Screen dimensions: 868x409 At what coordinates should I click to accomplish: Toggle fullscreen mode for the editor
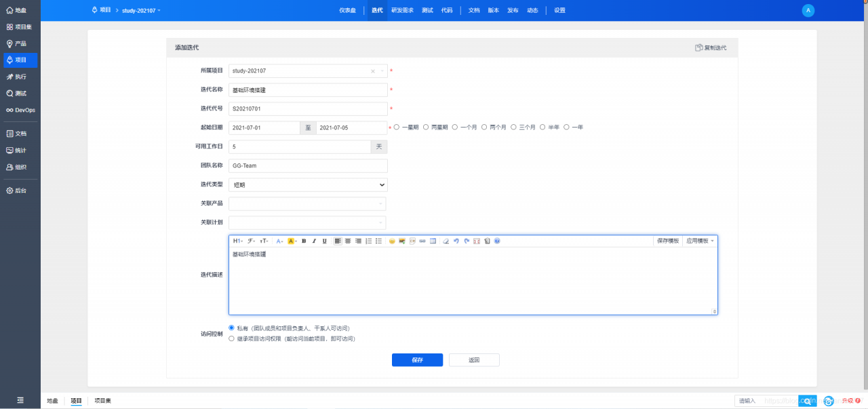(477, 241)
